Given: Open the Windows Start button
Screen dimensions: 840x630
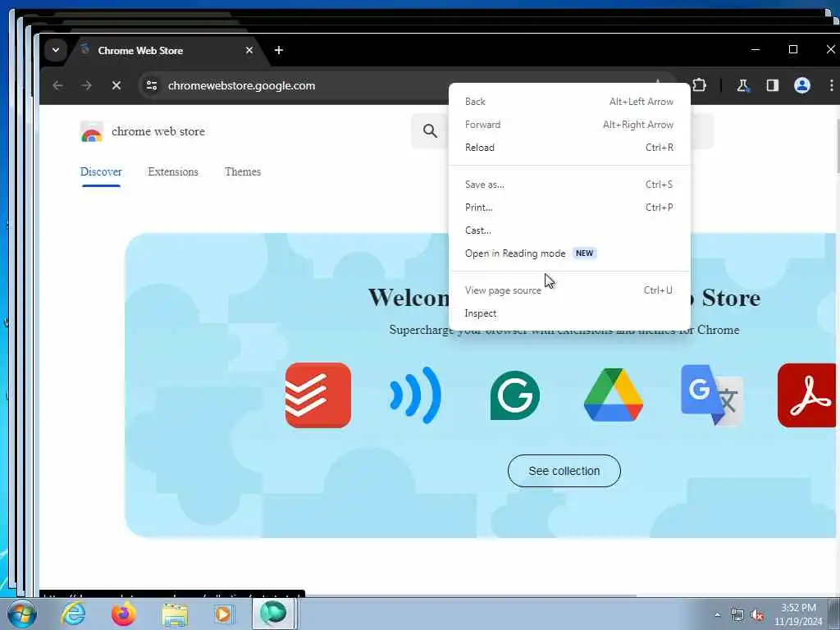Looking at the screenshot, I should [21, 614].
